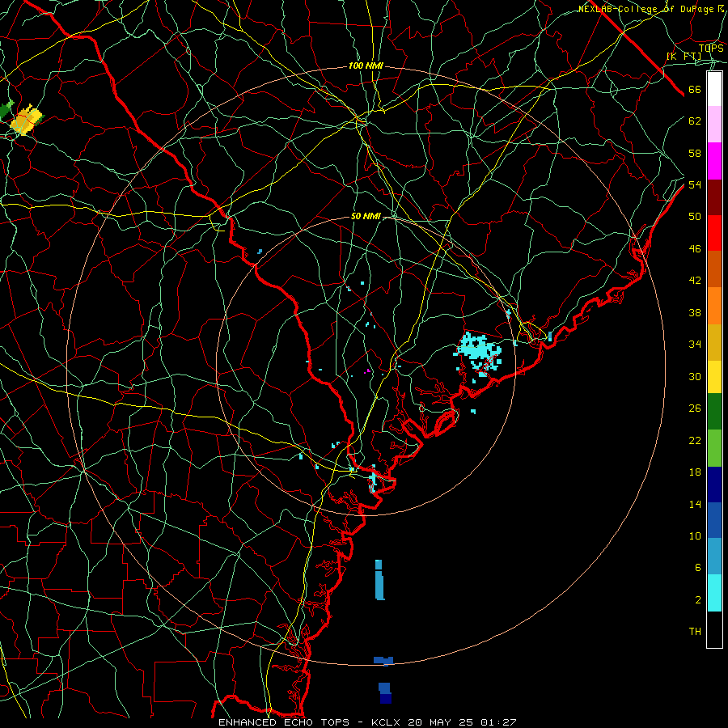Click the "2" scale label
This screenshot has width=728, height=728.
(698, 600)
